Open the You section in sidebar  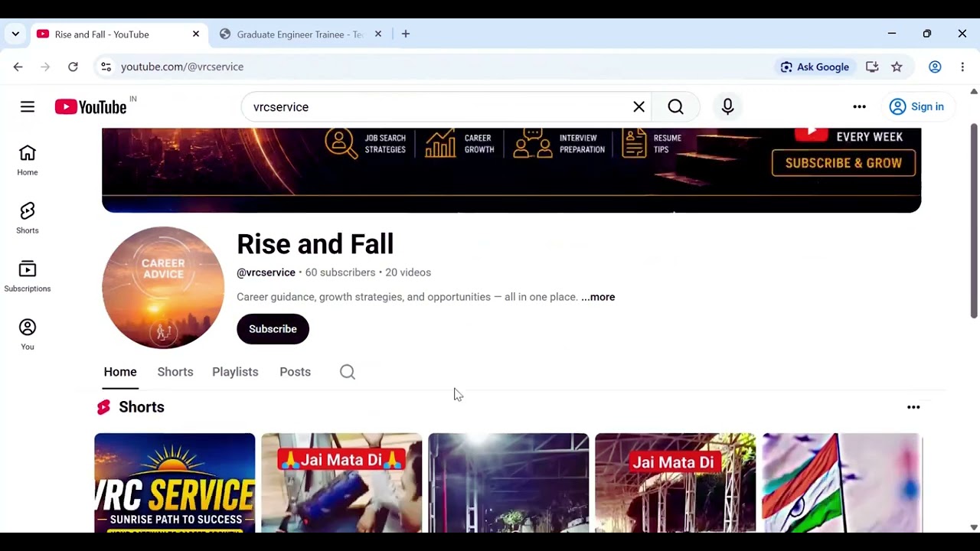[28, 335]
